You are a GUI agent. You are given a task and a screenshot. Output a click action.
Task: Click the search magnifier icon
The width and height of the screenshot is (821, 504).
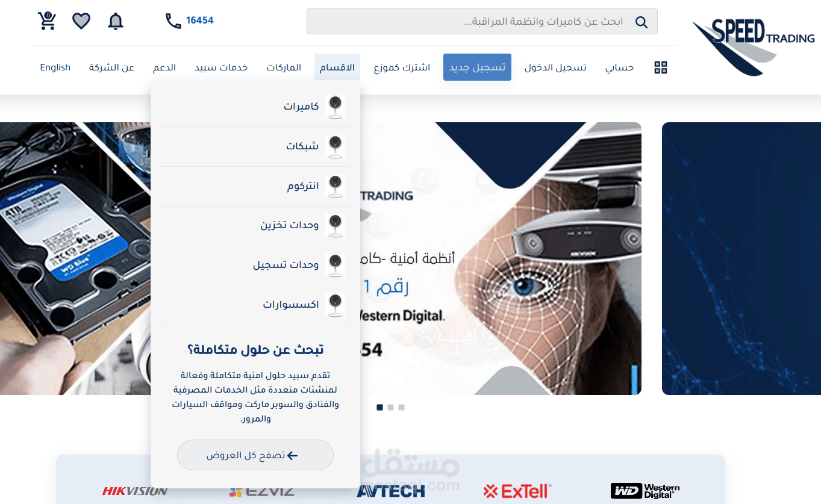point(642,22)
